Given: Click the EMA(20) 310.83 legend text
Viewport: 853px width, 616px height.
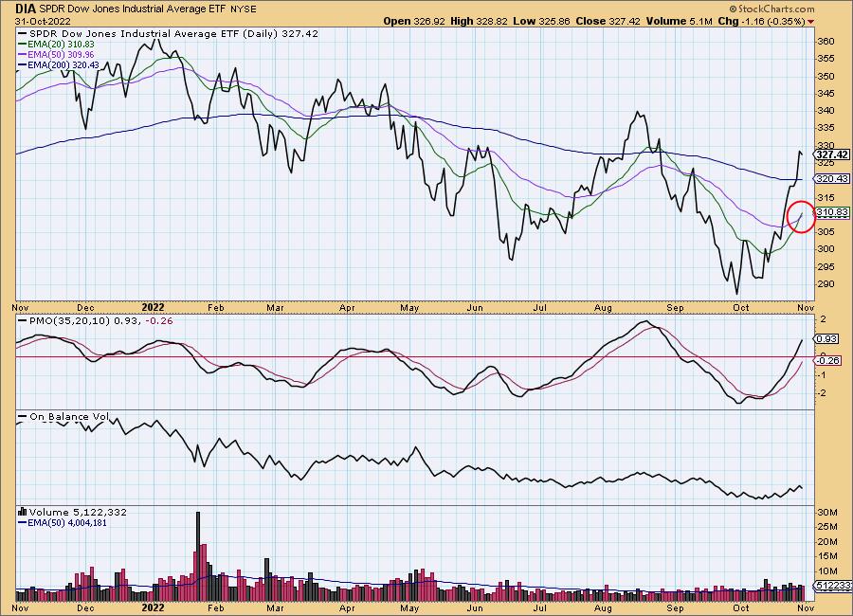Looking at the screenshot, I should coord(61,45).
